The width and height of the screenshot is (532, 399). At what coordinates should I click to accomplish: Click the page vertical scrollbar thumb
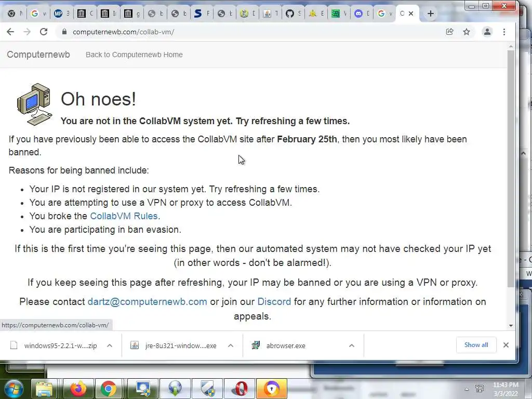(511, 169)
